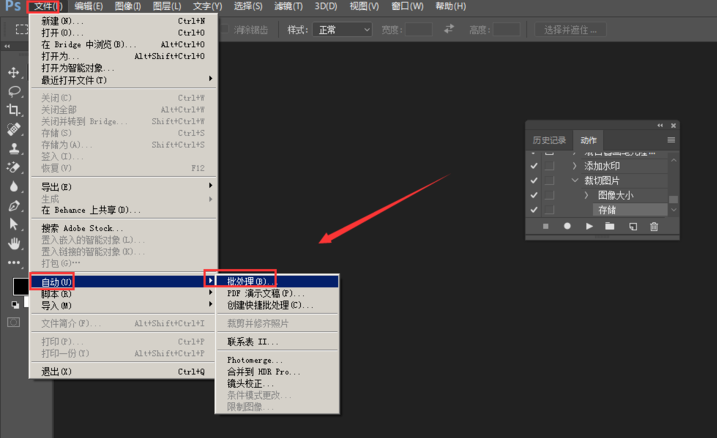The image size is (717, 438).
Task: Toggle dialog box for 图像大小 step
Action: (549, 195)
